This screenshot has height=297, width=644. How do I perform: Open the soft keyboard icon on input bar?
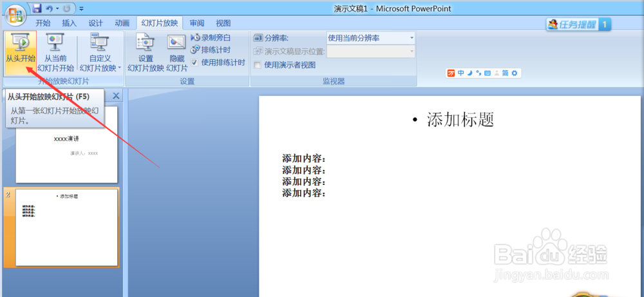[x=488, y=73]
